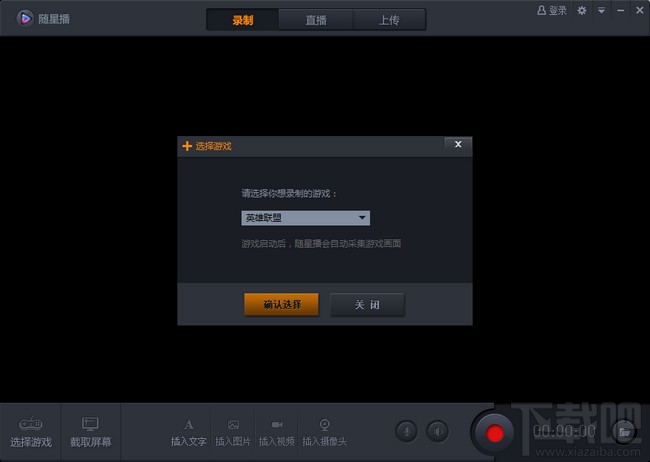Close the 随星播 main window
This screenshot has width=650, height=462.
(x=640, y=10)
